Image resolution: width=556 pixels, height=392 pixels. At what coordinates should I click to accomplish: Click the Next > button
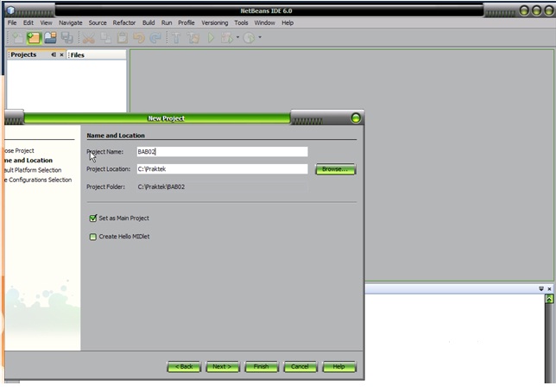coord(223,366)
